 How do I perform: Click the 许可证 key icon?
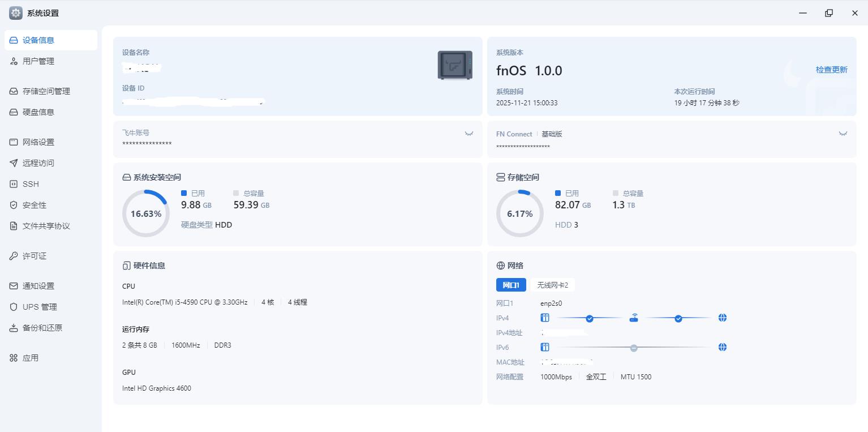click(x=14, y=256)
